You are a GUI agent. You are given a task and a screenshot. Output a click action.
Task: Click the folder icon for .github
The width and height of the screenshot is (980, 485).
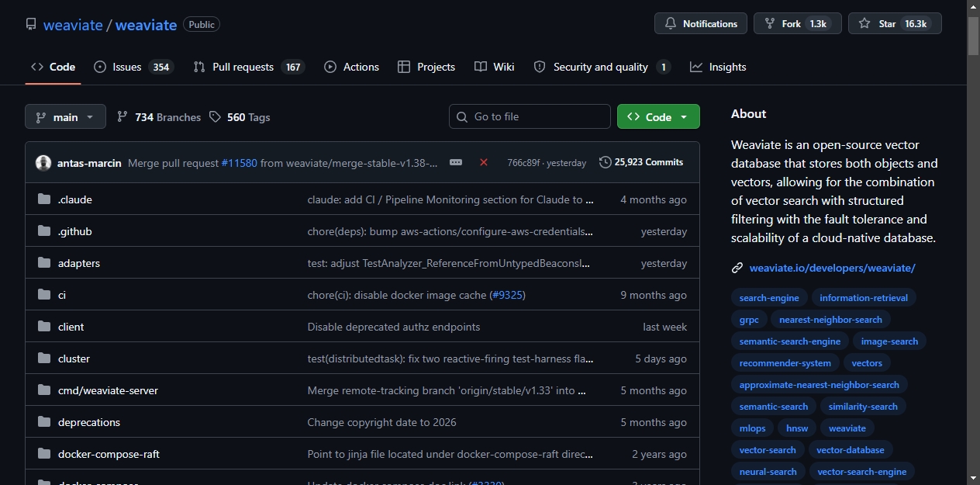[x=44, y=231]
